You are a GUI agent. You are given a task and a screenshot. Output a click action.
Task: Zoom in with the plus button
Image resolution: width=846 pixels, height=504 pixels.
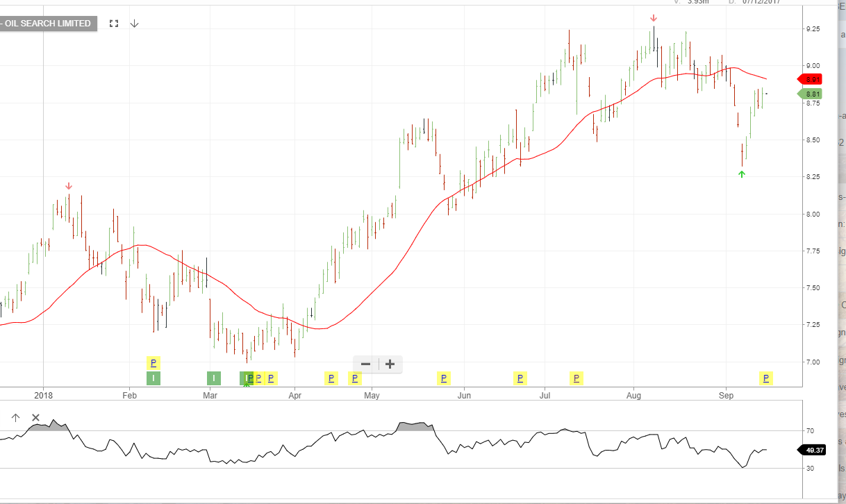click(390, 364)
